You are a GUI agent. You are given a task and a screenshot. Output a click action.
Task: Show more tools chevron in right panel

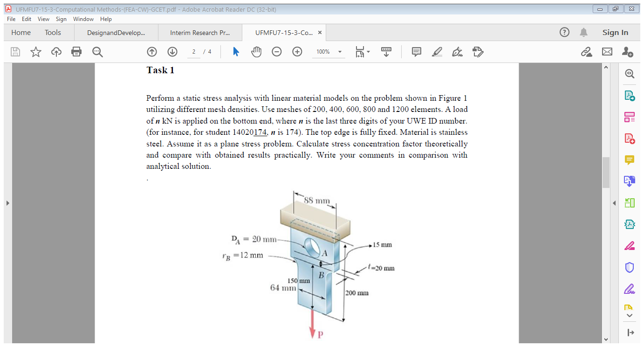(630, 316)
